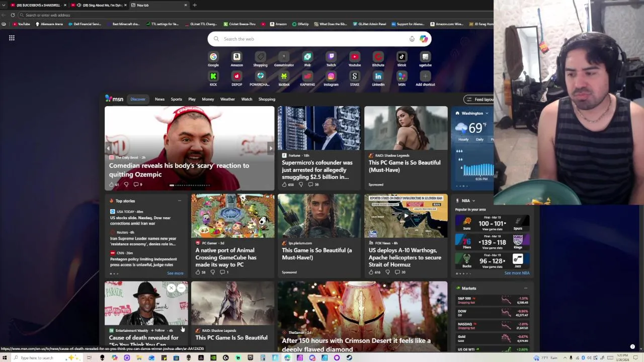The width and height of the screenshot is (644, 362).
Task: Click the msn logo
Action: click(x=114, y=99)
